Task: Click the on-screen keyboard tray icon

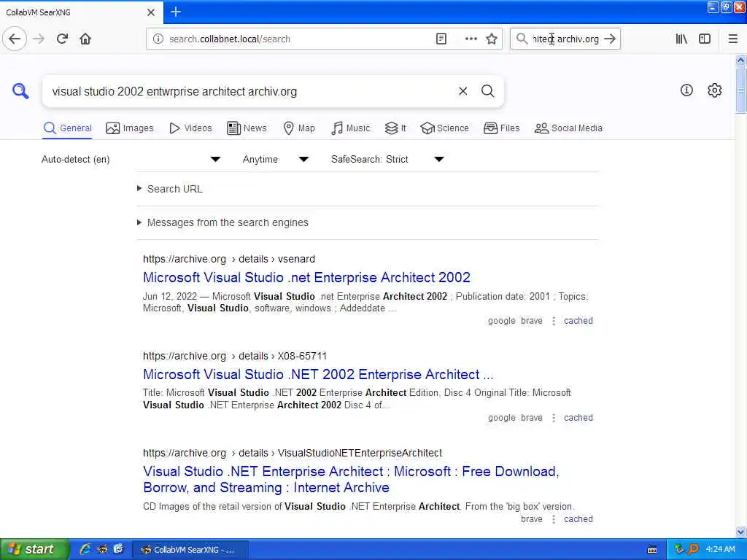Action: (652, 550)
